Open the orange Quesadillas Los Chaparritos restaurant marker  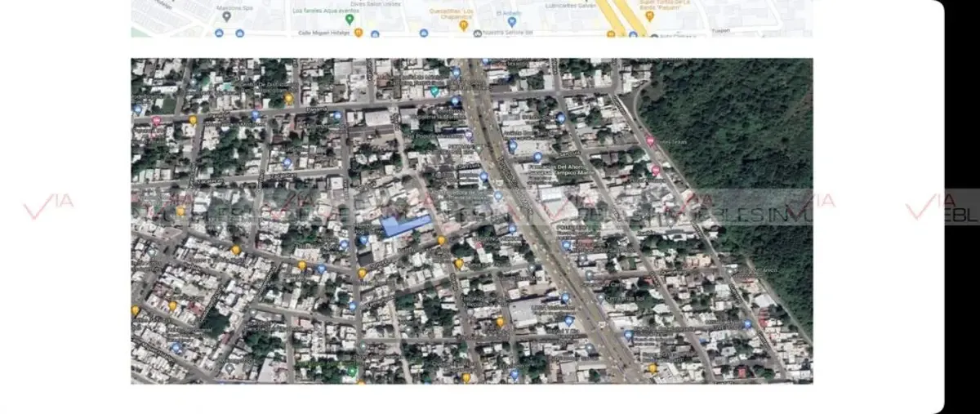(x=463, y=24)
